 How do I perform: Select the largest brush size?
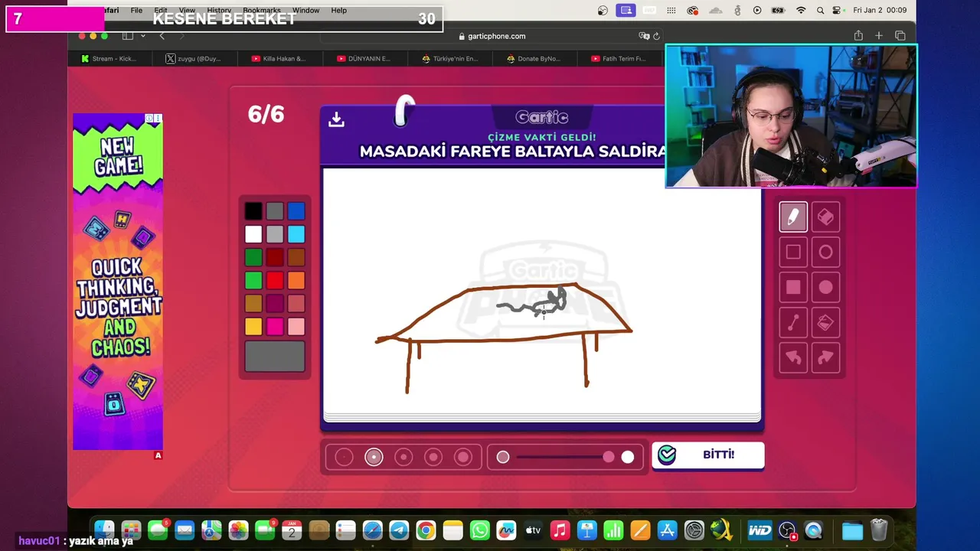pyautogui.click(x=463, y=457)
